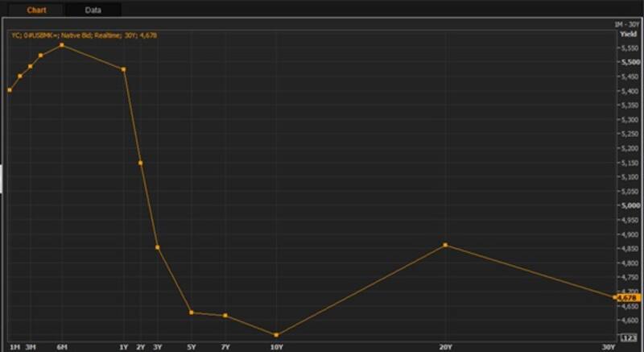Screen dimensions: 644x352
Task: Select the 10Y lowest yield point
Action: (276, 334)
